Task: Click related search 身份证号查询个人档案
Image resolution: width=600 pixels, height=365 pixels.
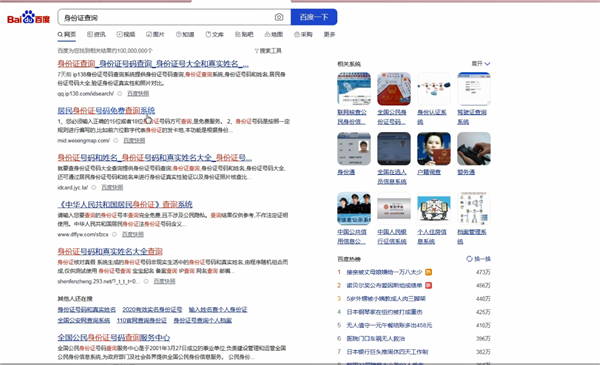Action: [x=202, y=320]
